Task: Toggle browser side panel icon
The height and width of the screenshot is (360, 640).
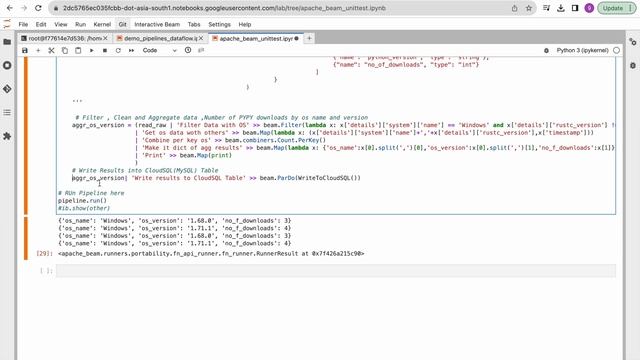Action: tap(575, 8)
